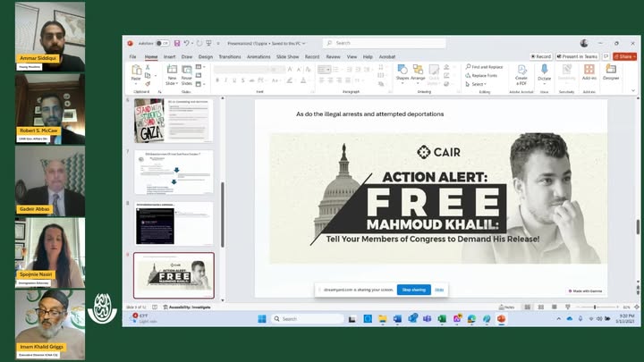The width and height of the screenshot is (644, 362).
Task: Click the Undo arrow icon
Action: pos(186,43)
